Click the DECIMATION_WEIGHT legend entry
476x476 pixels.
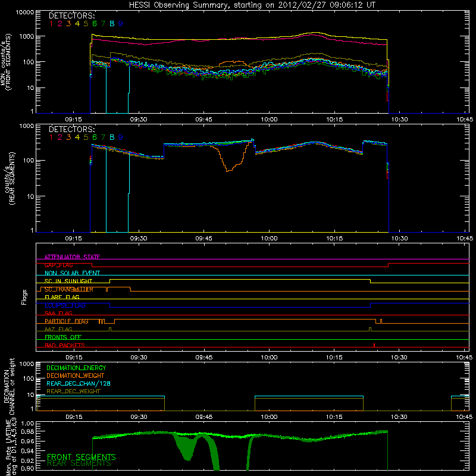(76, 375)
